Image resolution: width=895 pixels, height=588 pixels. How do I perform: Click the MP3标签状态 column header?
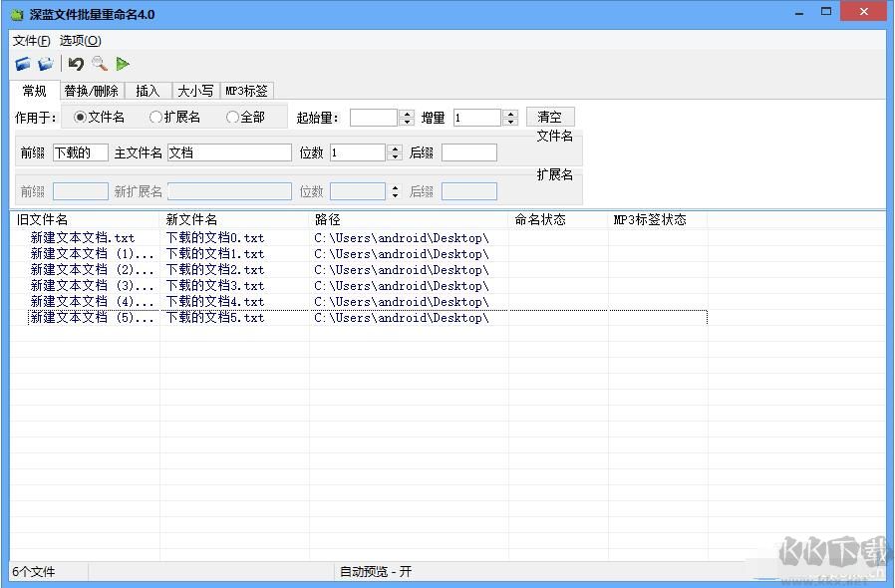(658, 220)
